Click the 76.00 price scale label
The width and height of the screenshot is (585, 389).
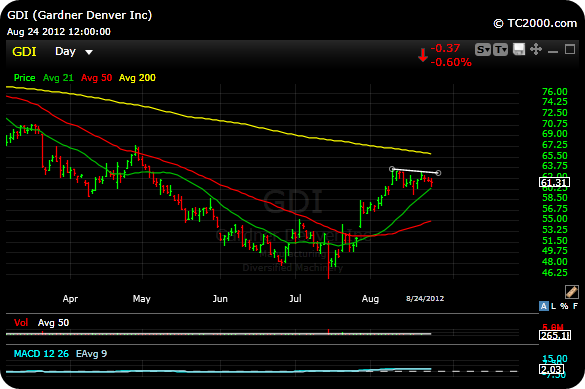[554, 92]
